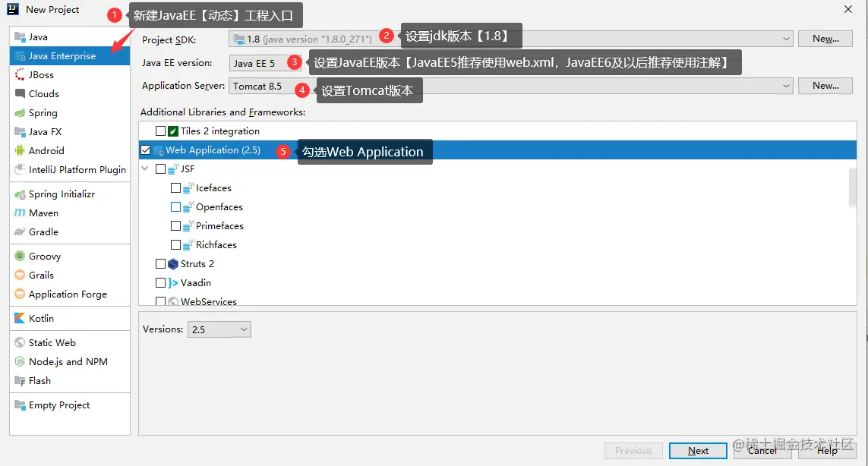The width and height of the screenshot is (868, 466).
Task: Select IntelliJ Platform Plugin icon
Action: [20, 169]
